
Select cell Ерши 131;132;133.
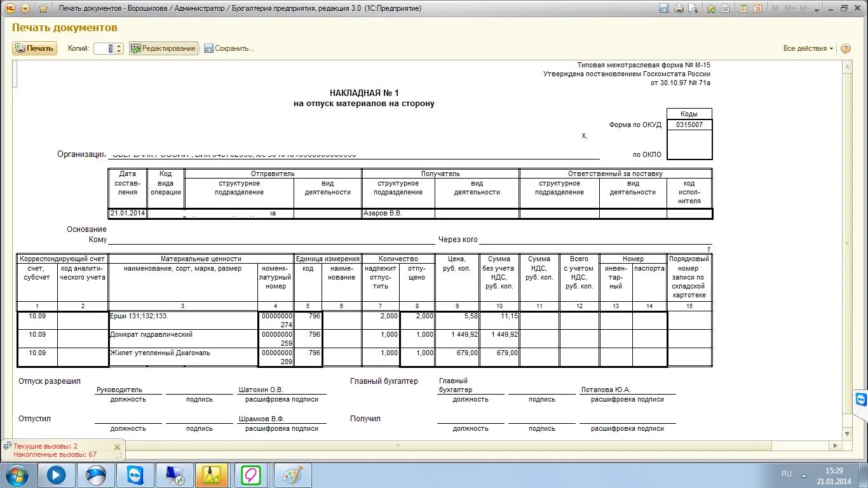(x=182, y=320)
